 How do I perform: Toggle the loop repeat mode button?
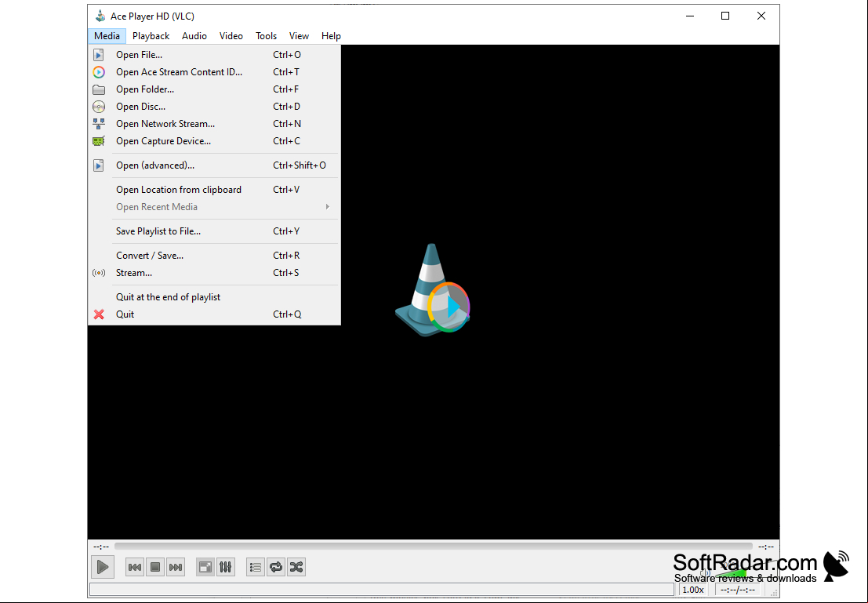point(276,567)
